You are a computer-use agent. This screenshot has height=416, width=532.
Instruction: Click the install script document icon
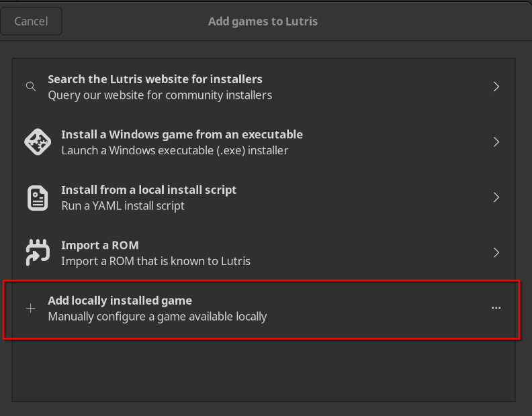point(38,198)
